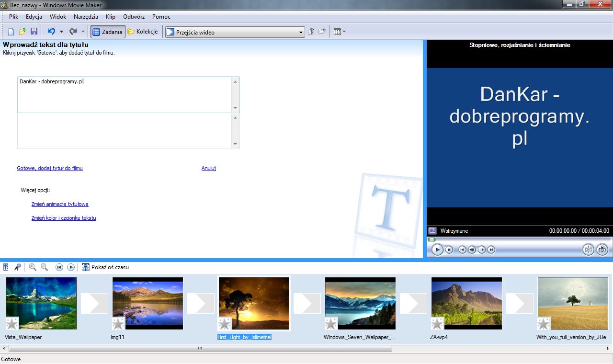The image size is (613, 364).
Task: Click the effect star on Windows_Seven_Wallpaper clip
Action: (331, 324)
